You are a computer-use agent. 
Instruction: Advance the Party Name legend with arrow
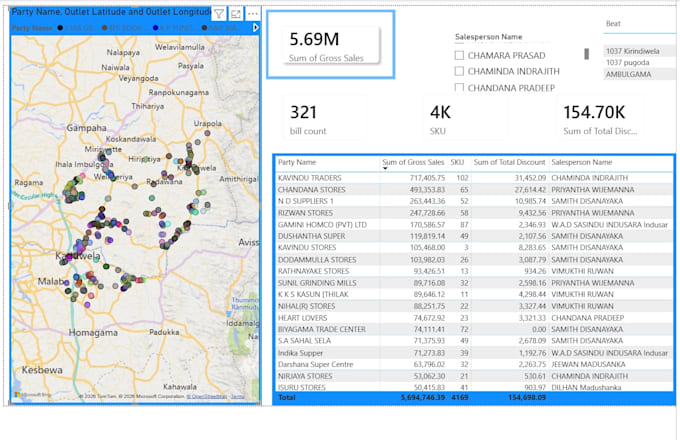coord(255,28)
